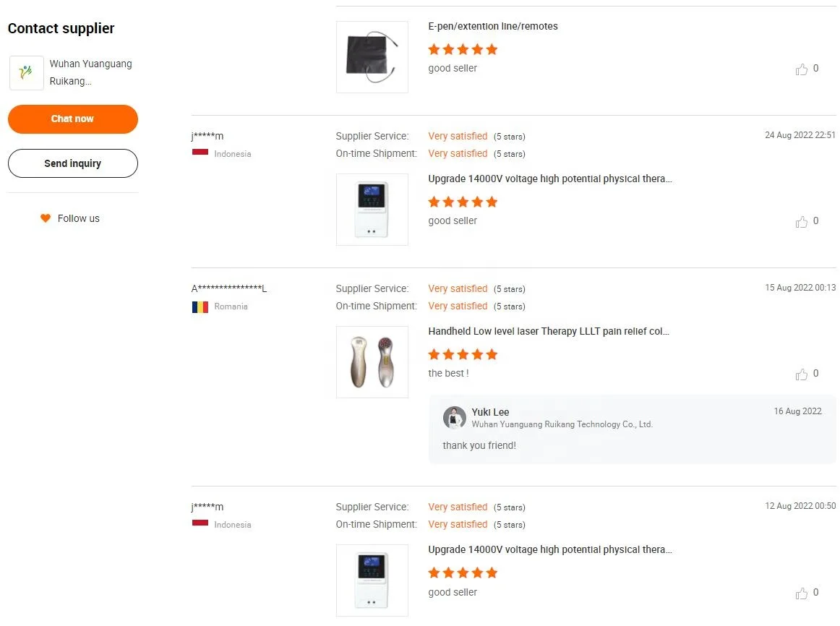Open the 12 Aug review's product thumbnail
This screenshot has height=626, width=840.
[372, 580]
